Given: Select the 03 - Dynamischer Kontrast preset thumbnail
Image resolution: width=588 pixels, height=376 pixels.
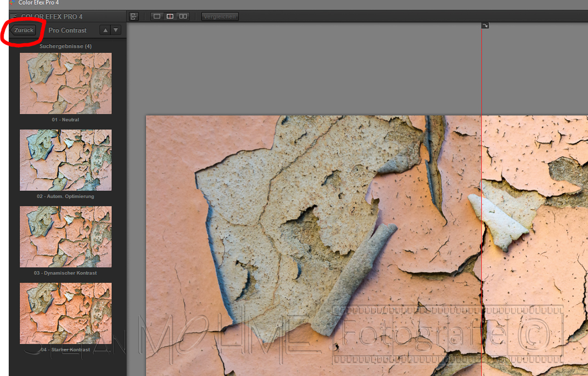Looking at the screenshot, I should click(x=66, y=237).
